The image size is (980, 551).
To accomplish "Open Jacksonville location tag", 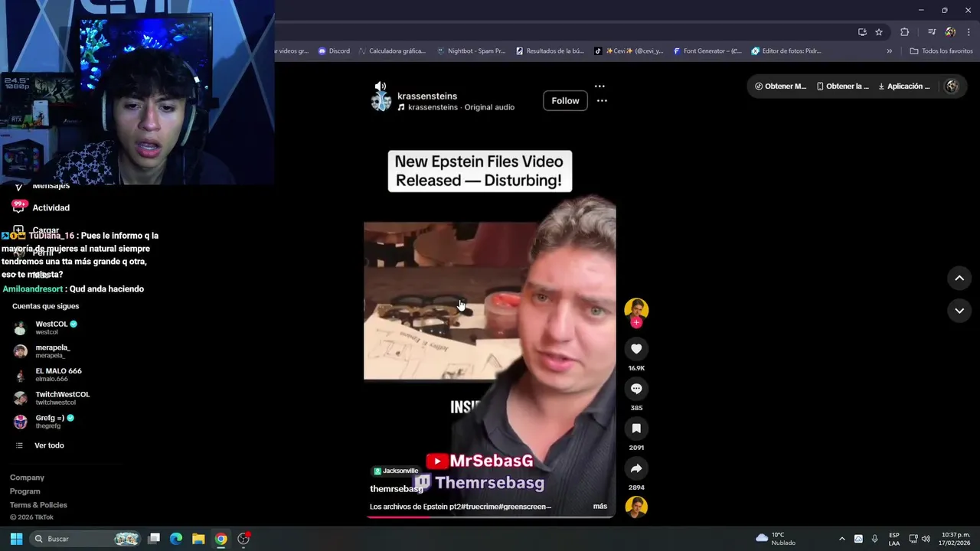I will click(x=396, y=471).
